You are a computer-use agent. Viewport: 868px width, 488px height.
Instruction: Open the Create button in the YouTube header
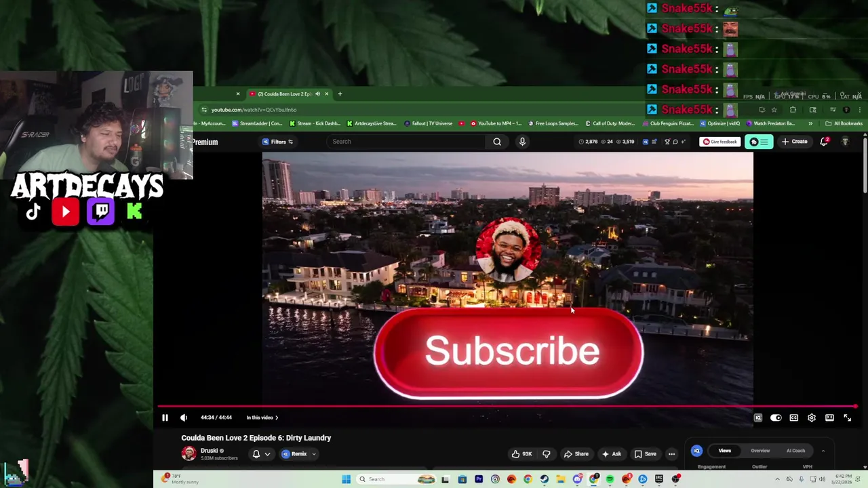(794, 142)
